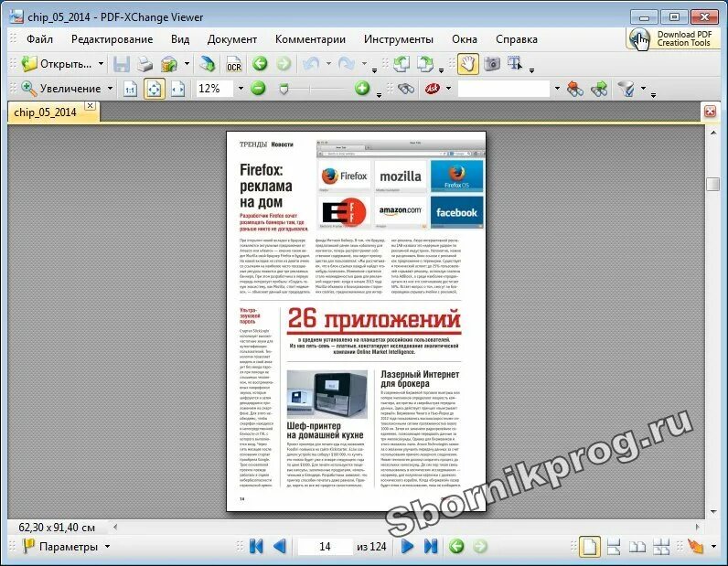Open the Вид menu
Screen dimensions: 728x566
[180, 39]
